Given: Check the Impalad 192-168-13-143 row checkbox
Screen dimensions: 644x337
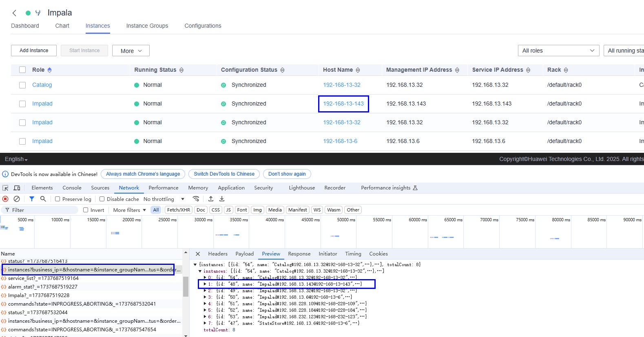Looking at the screenshot, I should 22,104.
